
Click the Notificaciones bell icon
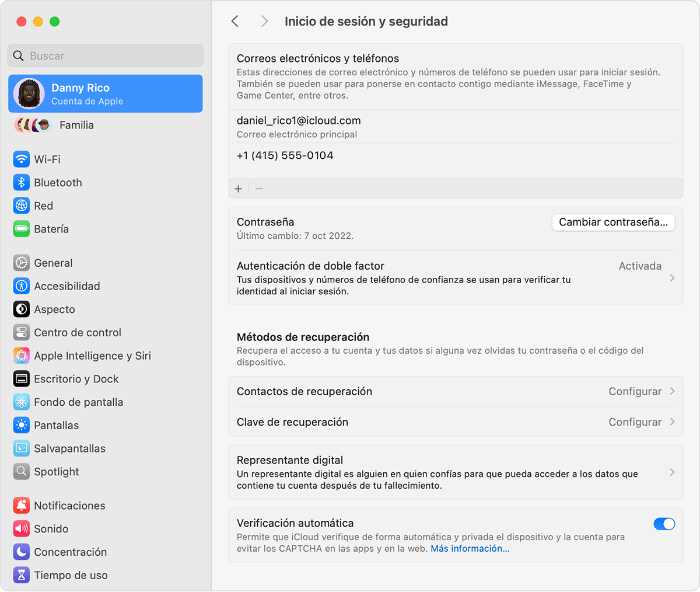[22, 506]
